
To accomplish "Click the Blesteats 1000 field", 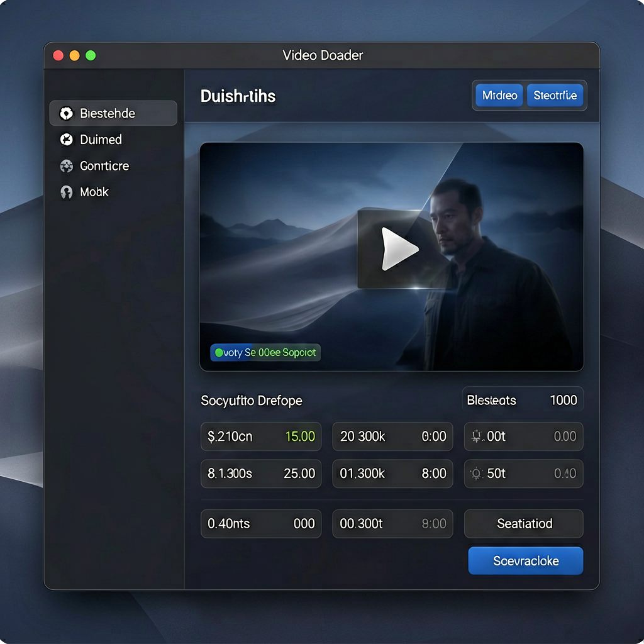I will 523,399.
